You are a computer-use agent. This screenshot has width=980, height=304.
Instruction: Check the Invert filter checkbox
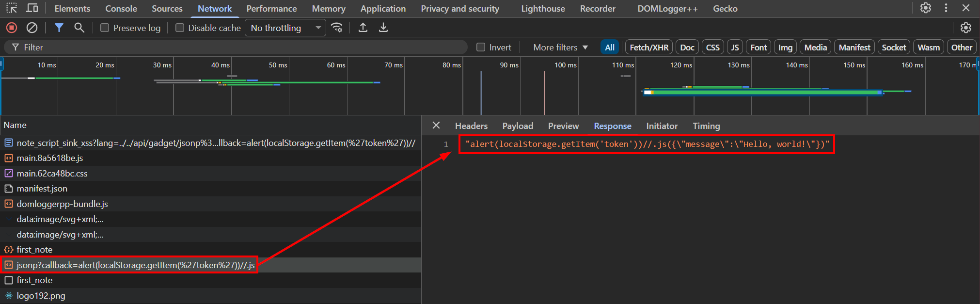tap(481, 47)
